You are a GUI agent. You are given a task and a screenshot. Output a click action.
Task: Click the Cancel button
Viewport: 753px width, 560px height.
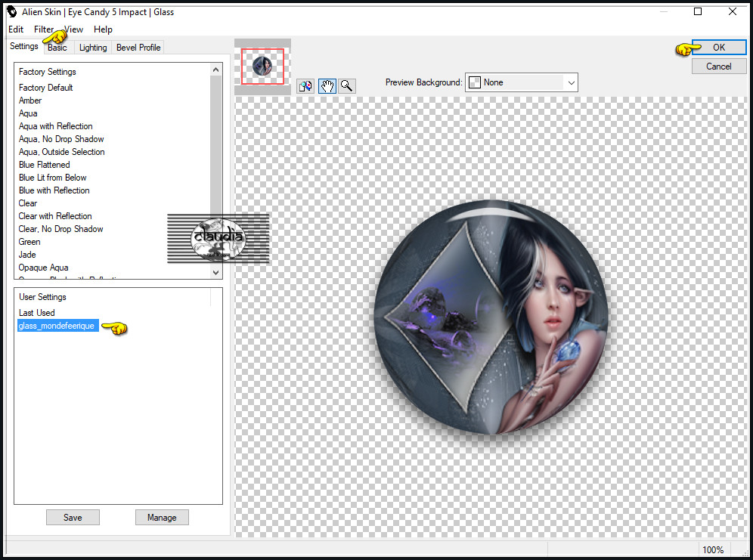point(719,67)
